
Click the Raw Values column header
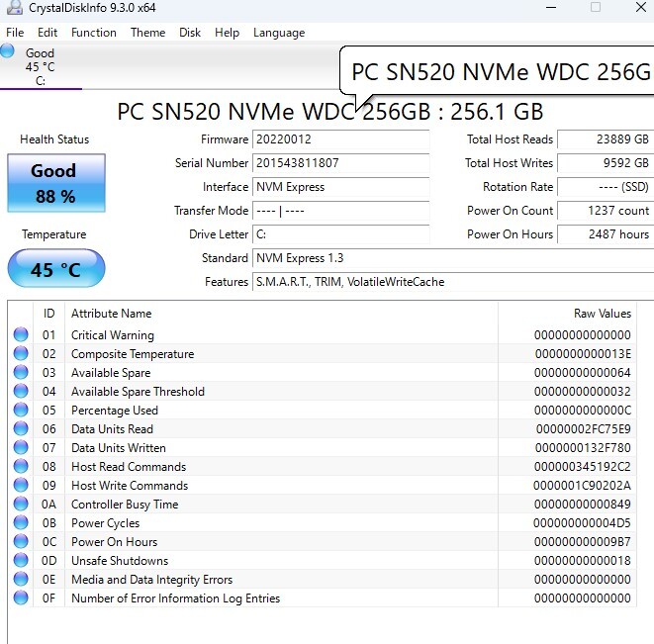tap(602, 314)
